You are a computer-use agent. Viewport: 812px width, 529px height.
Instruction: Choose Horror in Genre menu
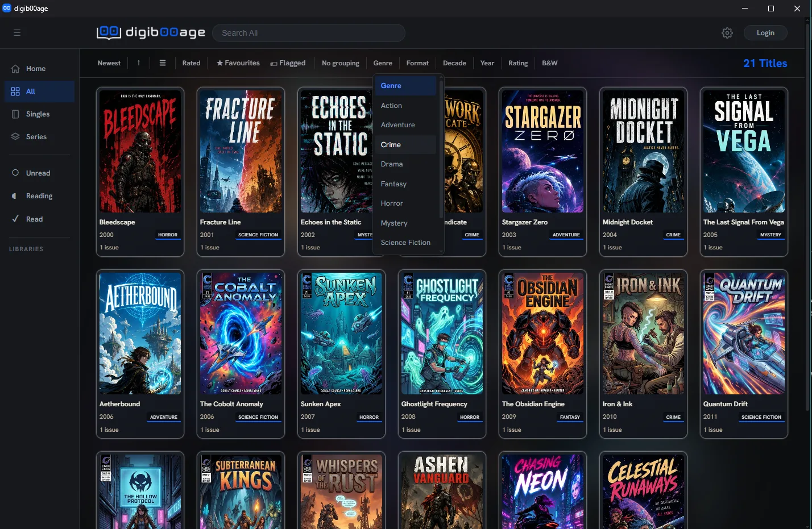point(405,203)
